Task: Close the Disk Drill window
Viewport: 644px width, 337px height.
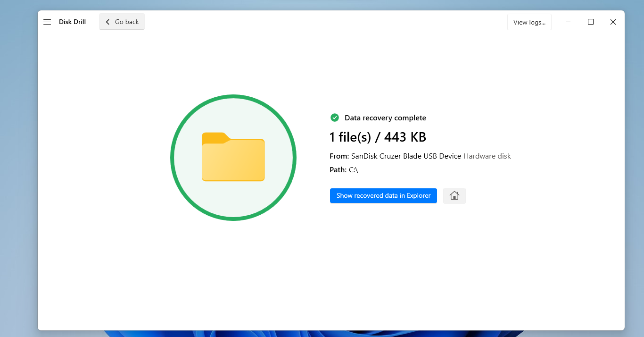Action: tap(613, 22)
